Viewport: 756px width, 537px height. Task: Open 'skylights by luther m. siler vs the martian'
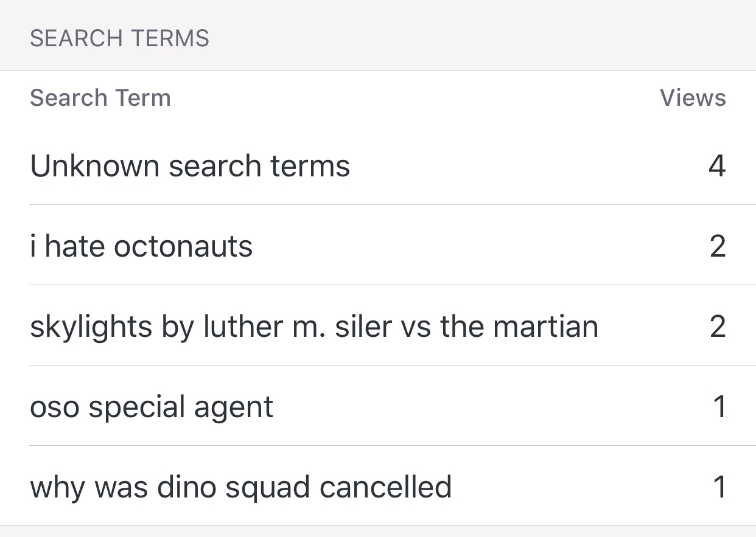tap(314, 327)
